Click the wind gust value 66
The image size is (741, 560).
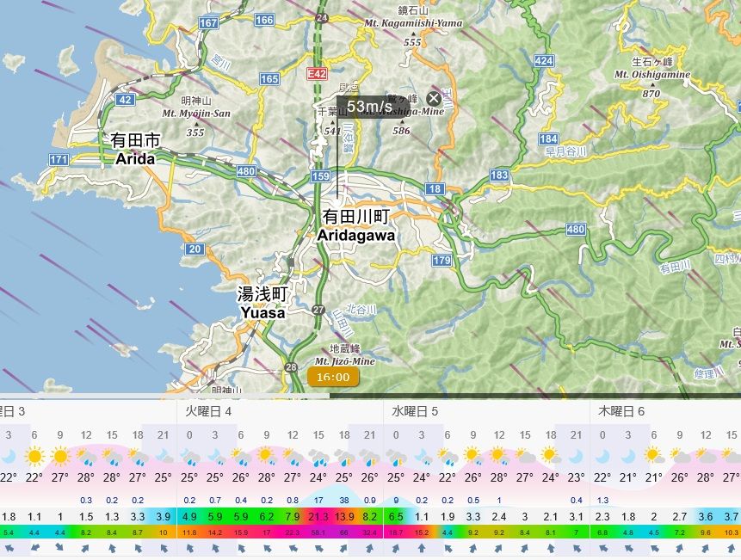click(x=344, y=533)
